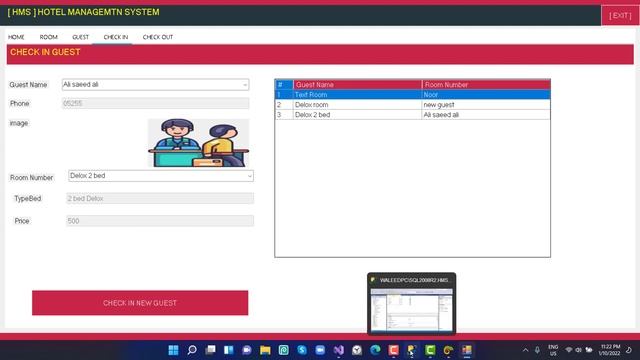The image size is (640, 360).
Task: Open taskbar Search
Action: click(192, 350)
